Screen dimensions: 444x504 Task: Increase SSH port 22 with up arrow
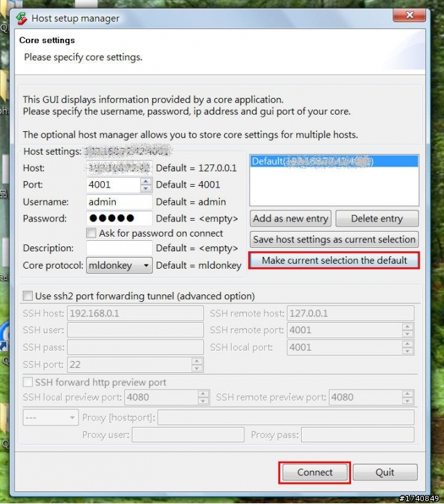coord(196,361)
